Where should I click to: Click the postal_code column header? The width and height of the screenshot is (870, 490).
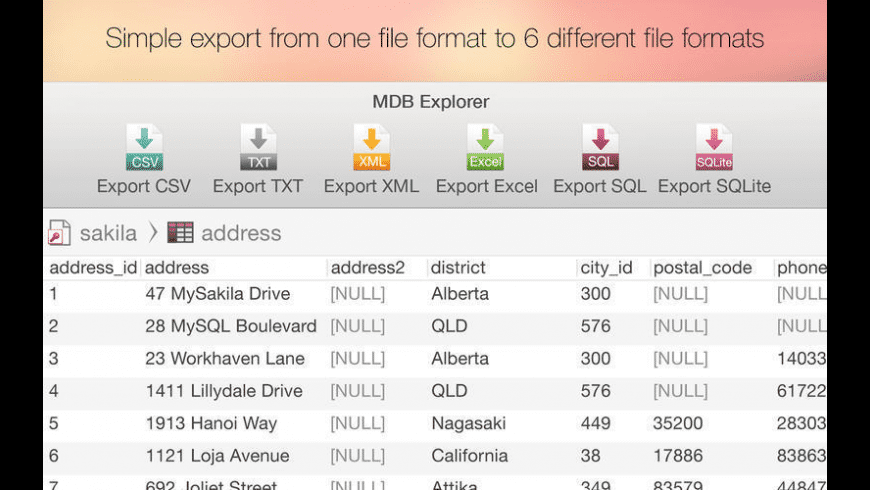click(x=702, y=268)
